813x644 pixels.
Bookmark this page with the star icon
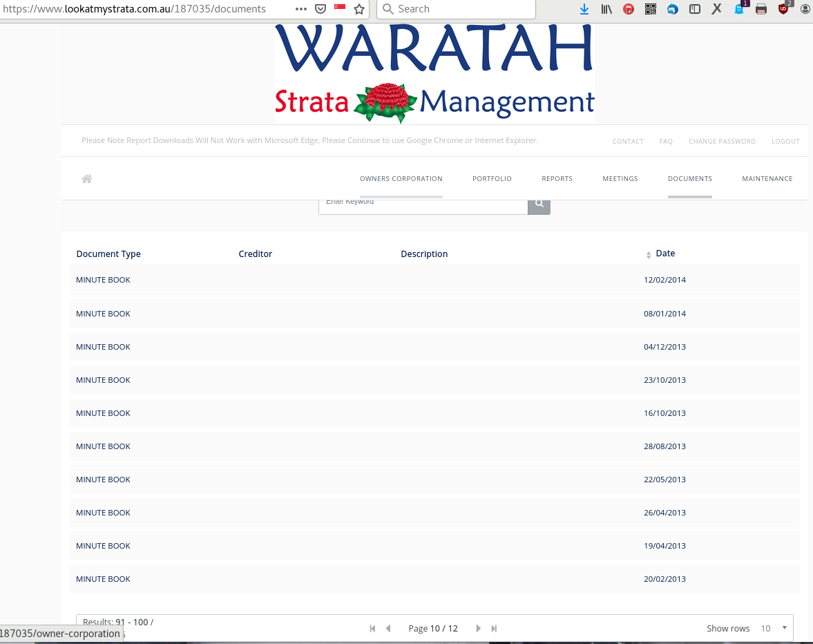click(358, 9)
